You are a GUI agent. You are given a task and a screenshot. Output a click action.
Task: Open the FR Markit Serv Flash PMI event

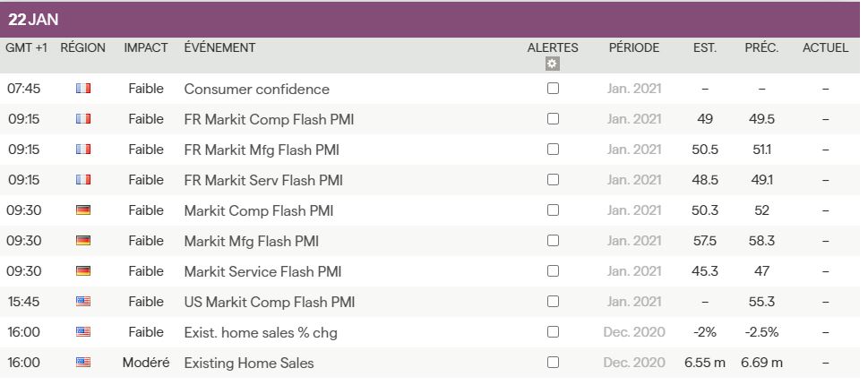click(x=262, y=180)
